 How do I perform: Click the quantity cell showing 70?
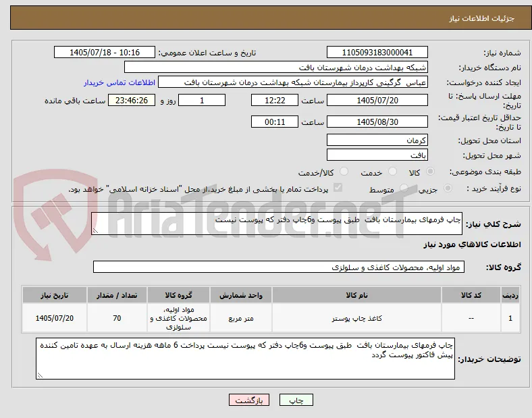pyautogui.click(x=117, y=318)
